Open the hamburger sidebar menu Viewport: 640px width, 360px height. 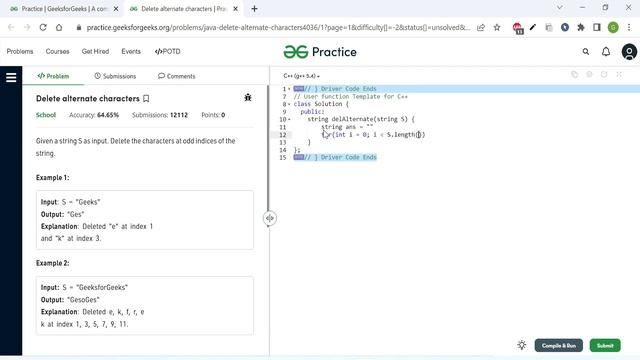pos(11,77)
